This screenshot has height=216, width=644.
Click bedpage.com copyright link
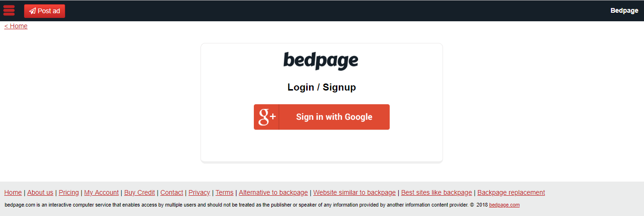tap(504, 205)
